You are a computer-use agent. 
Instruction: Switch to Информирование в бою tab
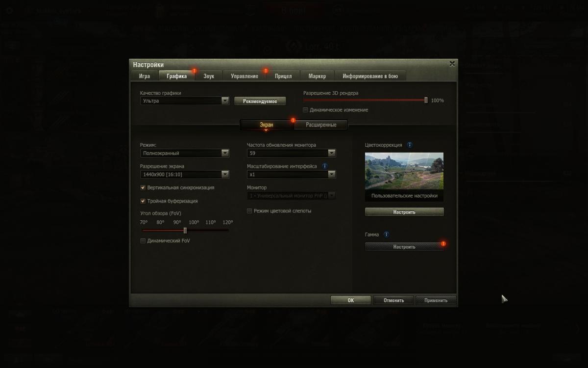[x=370, y=76]
